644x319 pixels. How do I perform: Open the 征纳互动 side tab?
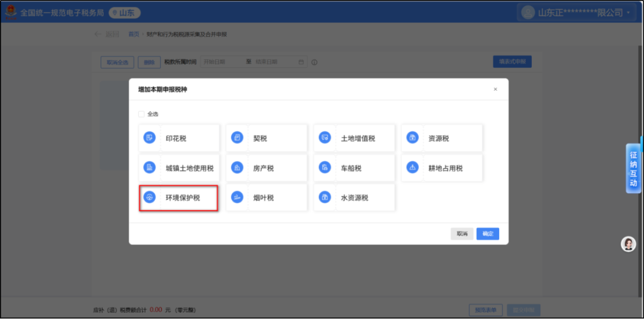click(634, 168)
